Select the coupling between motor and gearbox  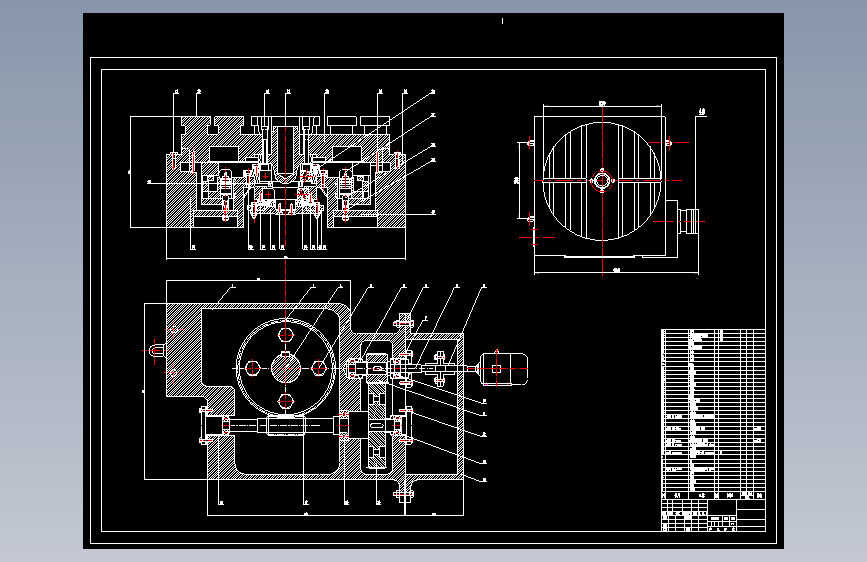click(x=440, y=368)
